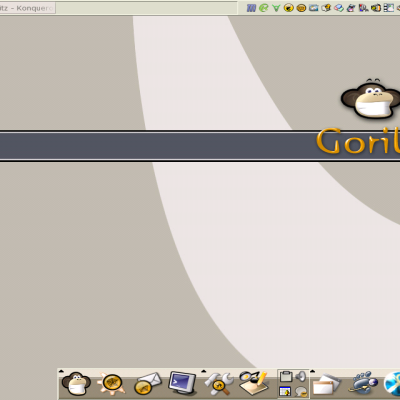400x400 pixels.
Task: Launch the GNOME foot network icon
Action: click(x=363, y=383)
